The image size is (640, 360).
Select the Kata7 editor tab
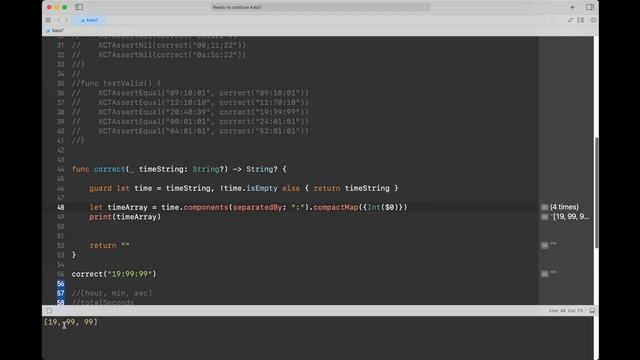click(x=89, y=20)
